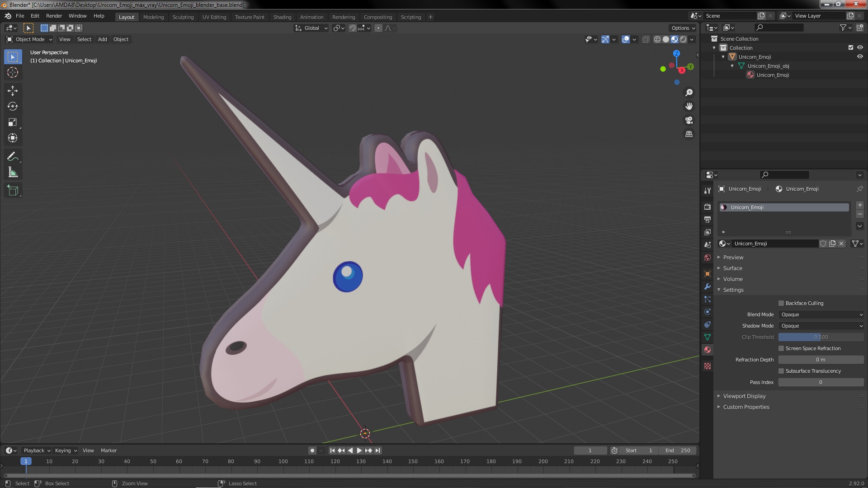Click the Pass Index value field
The width and height of the screenshot is (868, 488).
click(821, 382)
